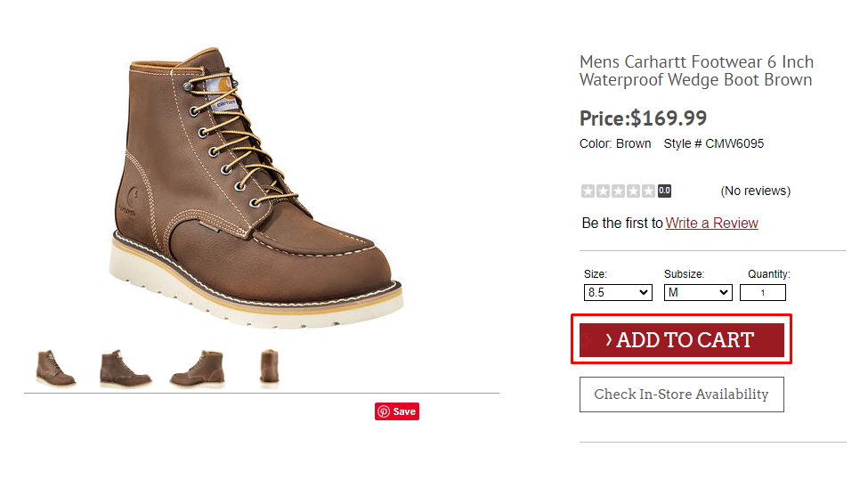Display the fourth thumbnail showing boot heel
Image resolution: width=868 pixels, height=488 pixels.
(x=269, y=367)
